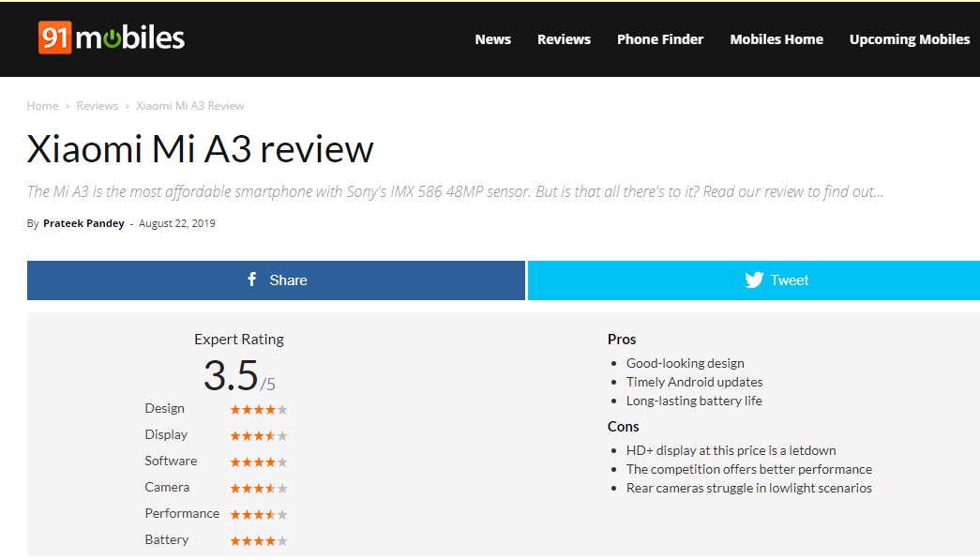Select the Software star rating
The image size is (980, 560).
click(x=259, y=462)
